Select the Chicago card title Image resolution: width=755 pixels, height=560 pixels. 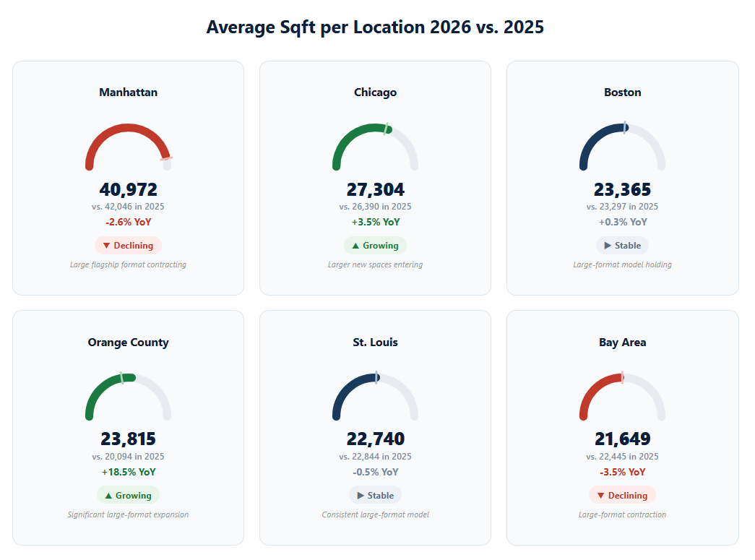[375, 92]
